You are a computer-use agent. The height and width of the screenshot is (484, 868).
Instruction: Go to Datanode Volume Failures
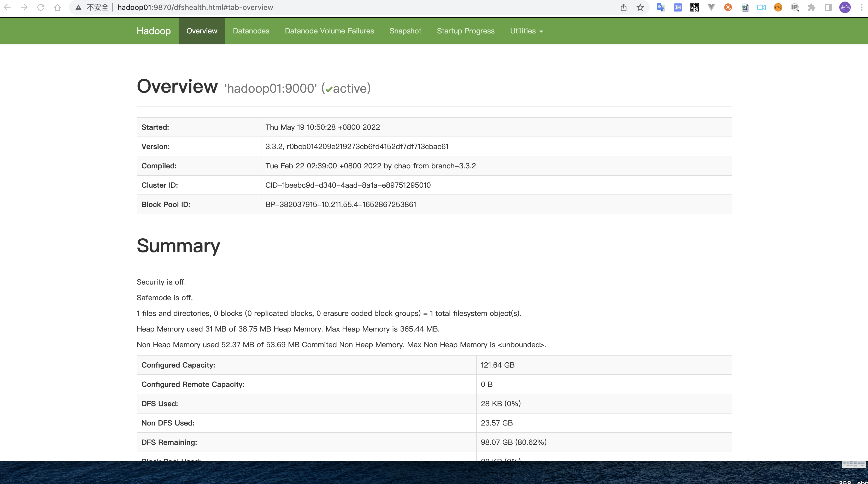pyautogui.click(x=329, y=31)
